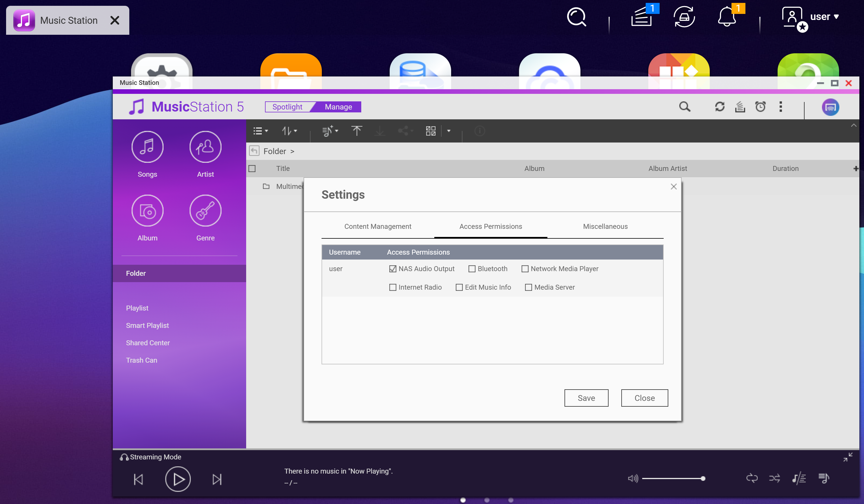Switch to Content Management tab
This screenshot has width=864, height=504.
coord(377,227)
